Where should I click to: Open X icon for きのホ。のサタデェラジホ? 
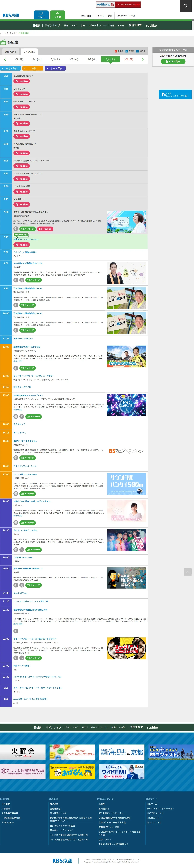22,550
